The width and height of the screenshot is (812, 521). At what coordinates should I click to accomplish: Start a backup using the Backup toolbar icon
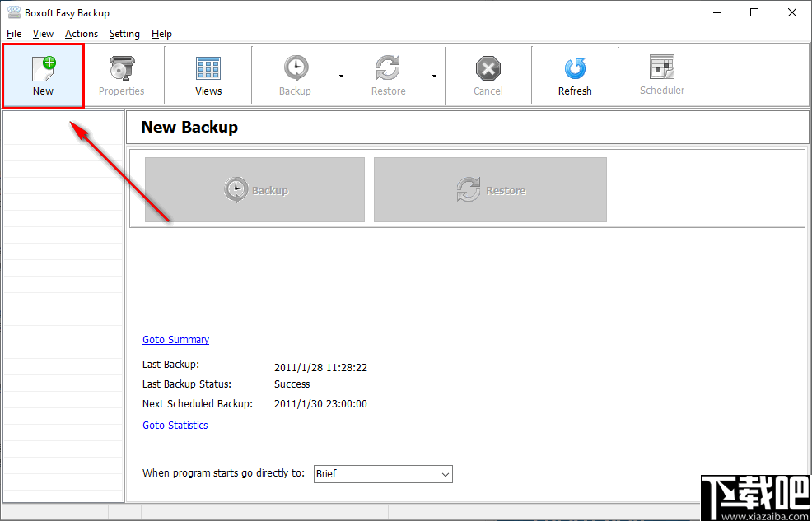(295, 75)
